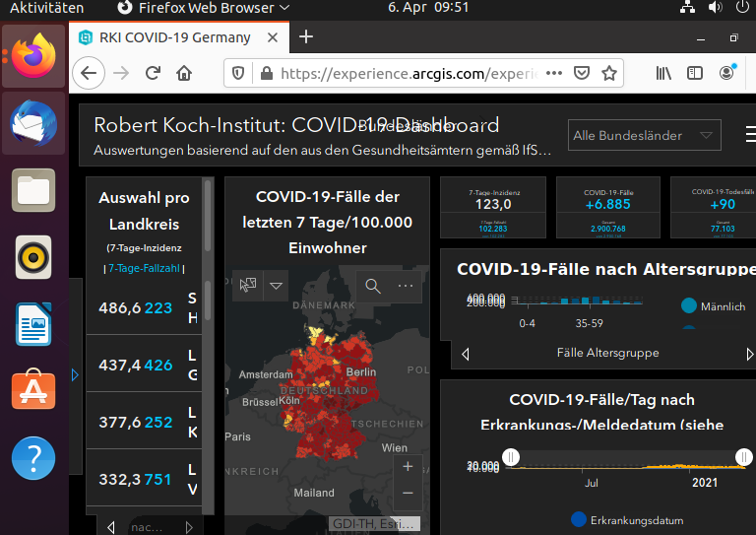Activate the map select features tool
This screenshot has height=535, width=756.
248,285
